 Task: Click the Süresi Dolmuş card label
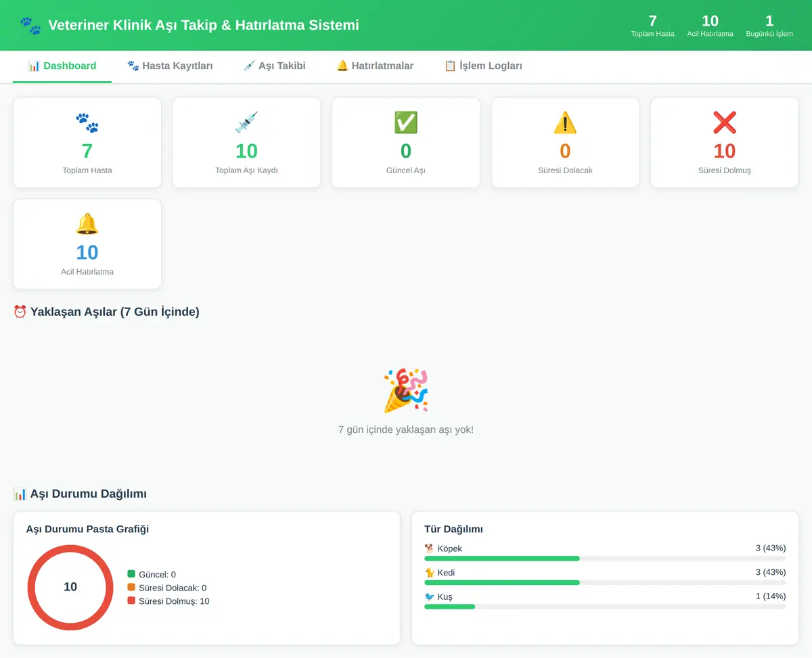(x=725, y=170)
